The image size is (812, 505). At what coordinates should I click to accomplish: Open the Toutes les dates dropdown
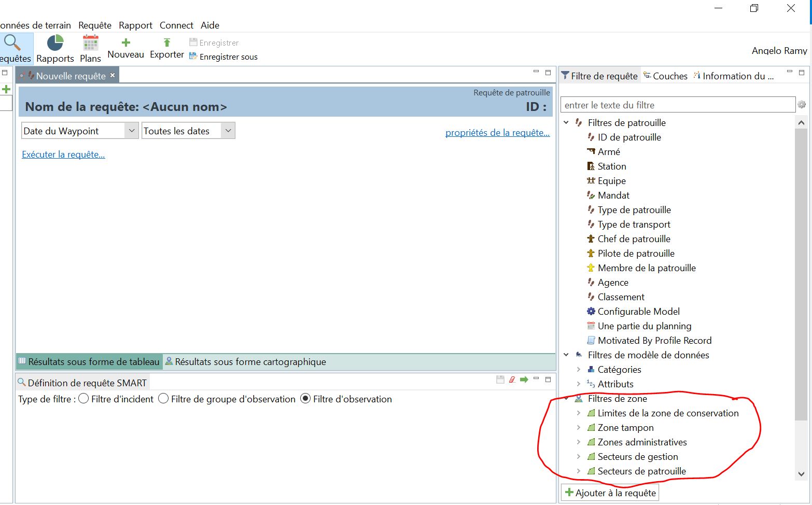coord(228,131)
